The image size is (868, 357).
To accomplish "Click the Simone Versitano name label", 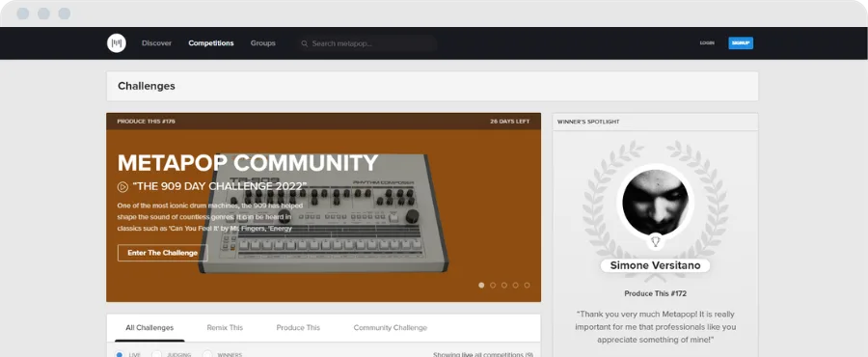I will tap(656, 265).
